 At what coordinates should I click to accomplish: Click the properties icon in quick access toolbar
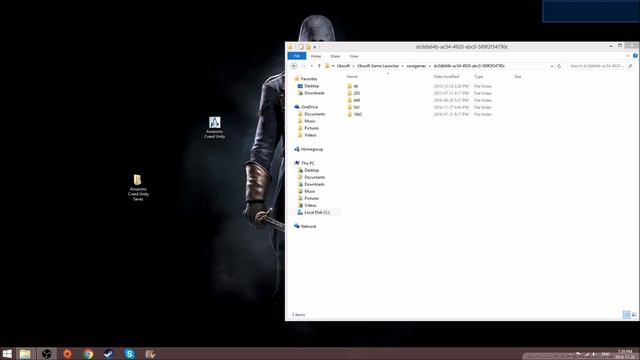301,47
